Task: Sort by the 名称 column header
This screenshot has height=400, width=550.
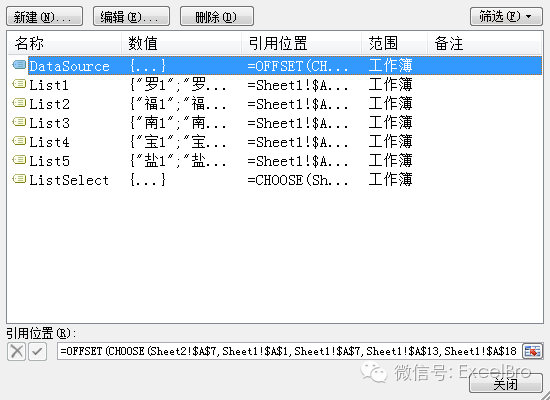Action: click(x=65, y=44)
